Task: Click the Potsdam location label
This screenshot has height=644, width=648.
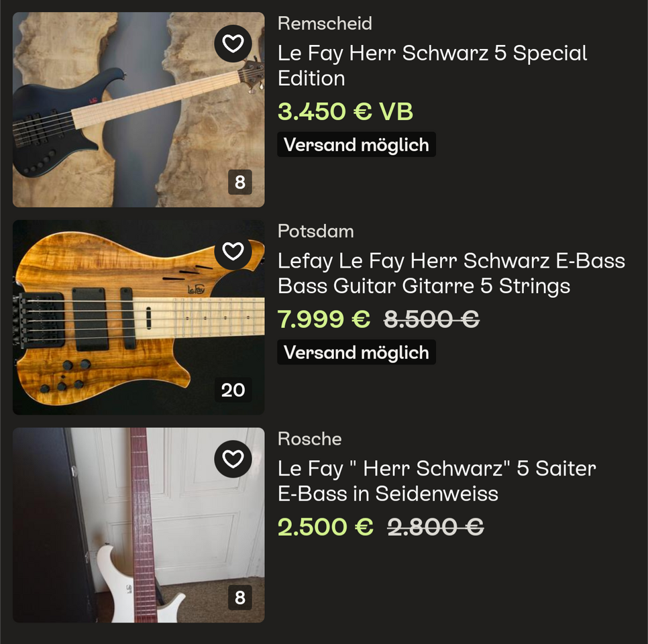Action: tap(315, 231)
